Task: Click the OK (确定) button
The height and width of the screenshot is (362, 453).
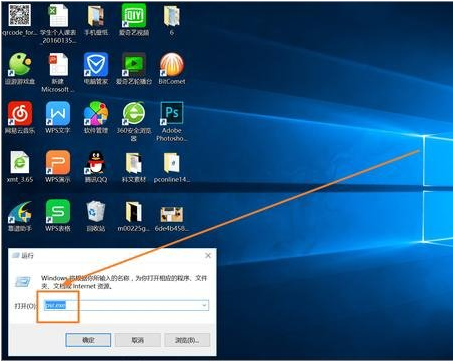Action: (x=88, y=340)
